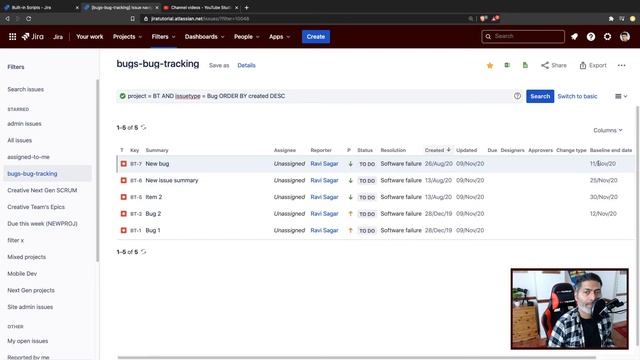
Task: Open a new browser tab
Action: [x=247, y=7]
